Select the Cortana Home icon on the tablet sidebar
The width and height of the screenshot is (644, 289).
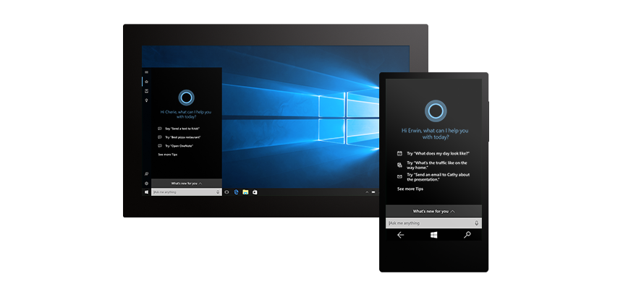pyautogui.click(x=147, y=82)
